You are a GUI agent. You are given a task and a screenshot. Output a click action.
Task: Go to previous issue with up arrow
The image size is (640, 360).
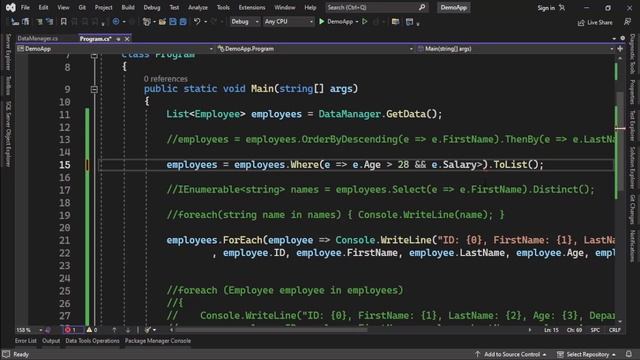pos(114,330)
